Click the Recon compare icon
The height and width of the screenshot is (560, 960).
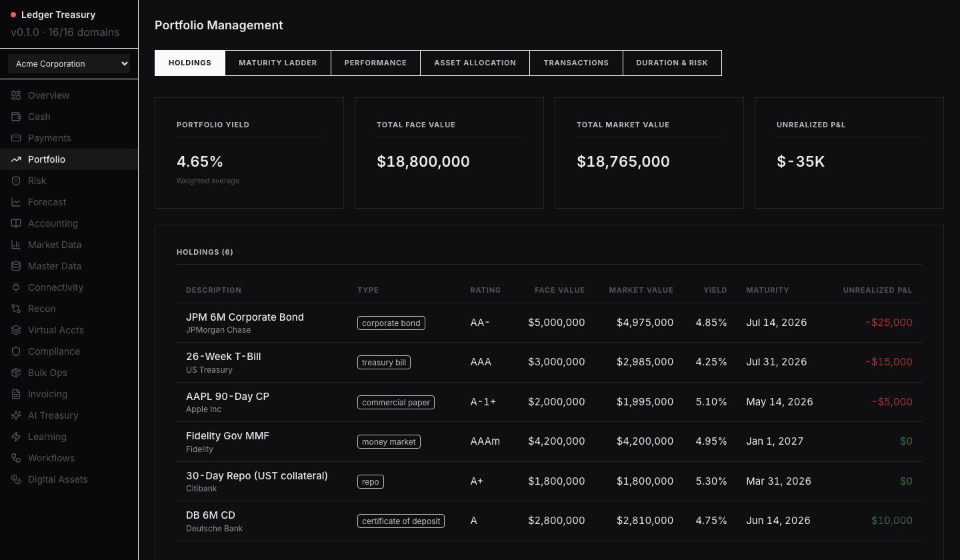coord(16,309)
